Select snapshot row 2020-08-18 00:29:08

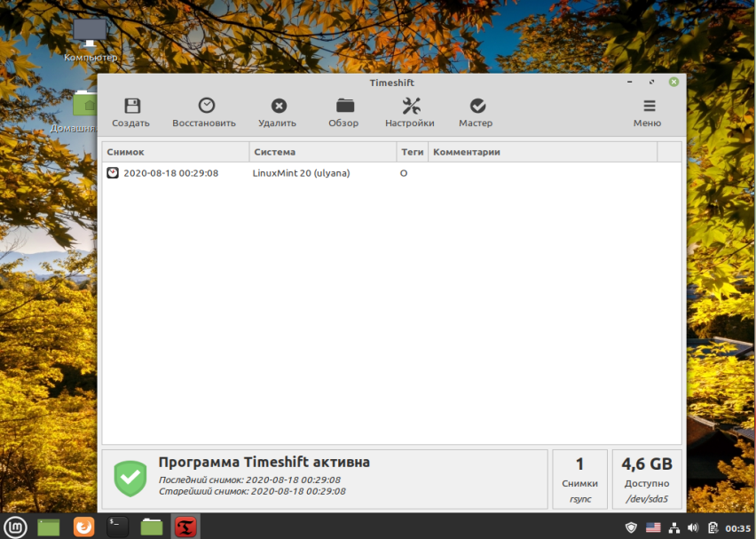(391, 173)
